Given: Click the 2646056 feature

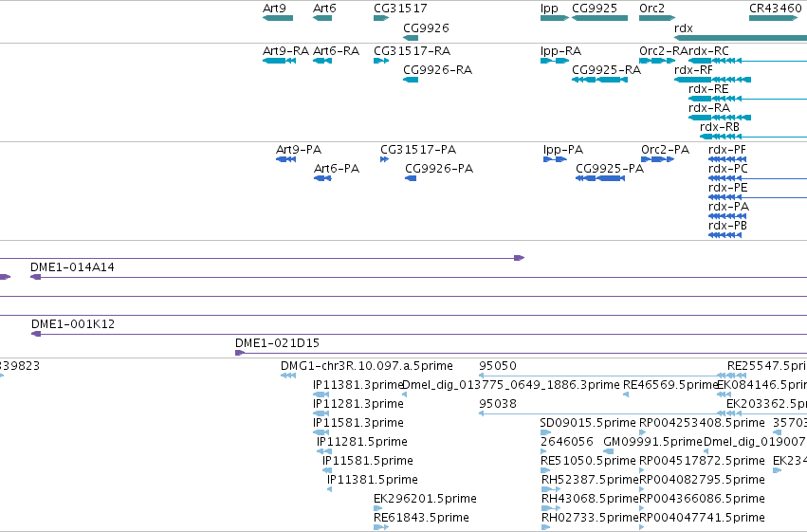Looking at the screenshot, I should (543, 451).
